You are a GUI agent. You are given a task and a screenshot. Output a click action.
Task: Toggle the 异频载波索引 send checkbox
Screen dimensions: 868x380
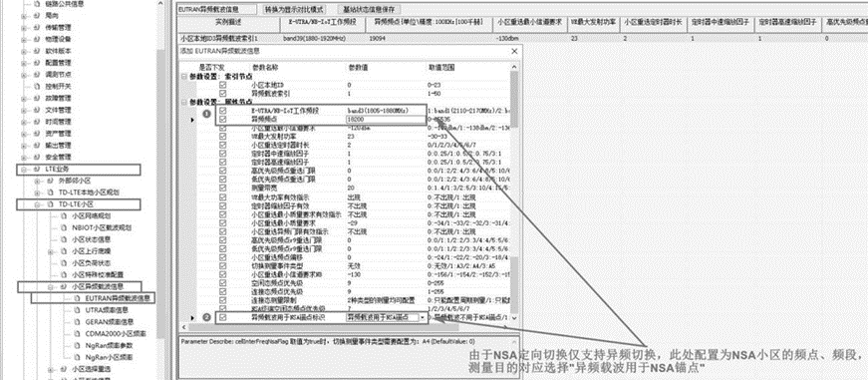[223, 93]
